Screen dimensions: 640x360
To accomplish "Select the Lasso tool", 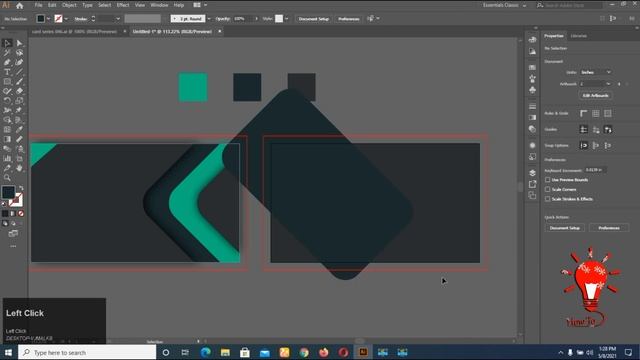I will click(19, 53).
